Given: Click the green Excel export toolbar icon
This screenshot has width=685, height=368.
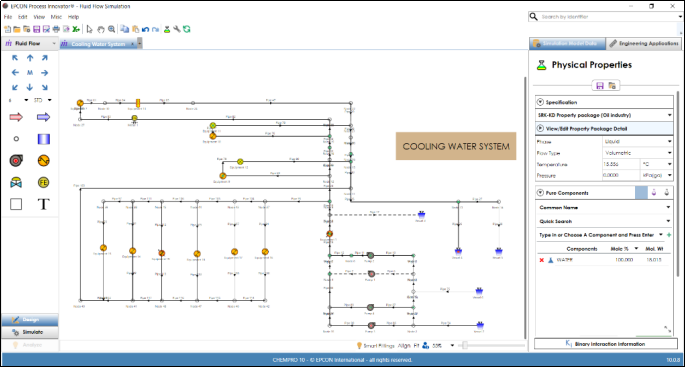Looking at the screenshot, I should point(76,29).
